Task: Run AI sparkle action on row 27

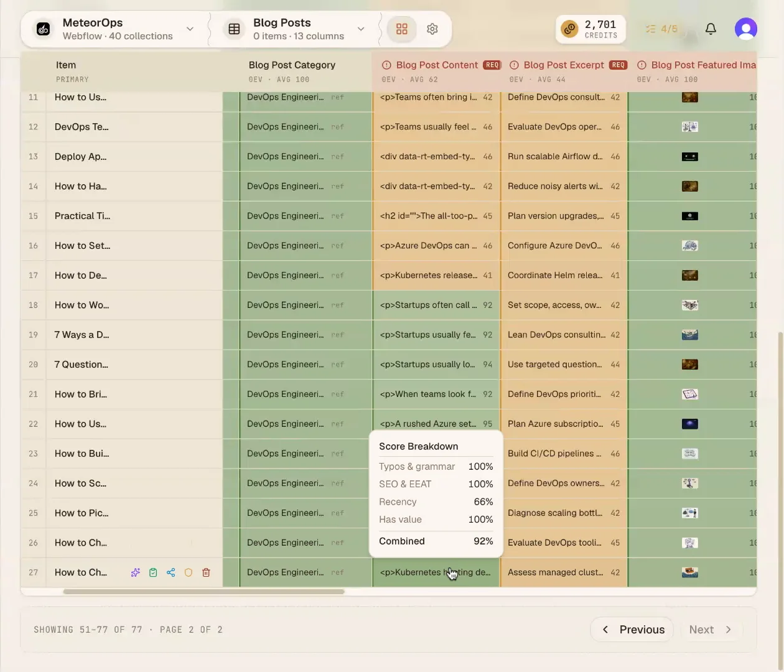Action: coord(136,572)
